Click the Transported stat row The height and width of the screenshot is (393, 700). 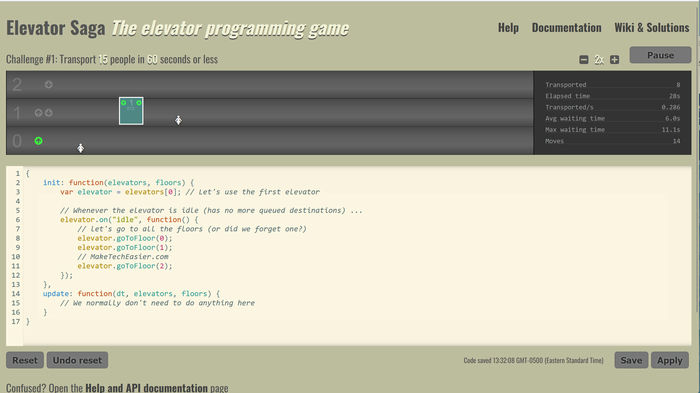[x=612, y=85]
